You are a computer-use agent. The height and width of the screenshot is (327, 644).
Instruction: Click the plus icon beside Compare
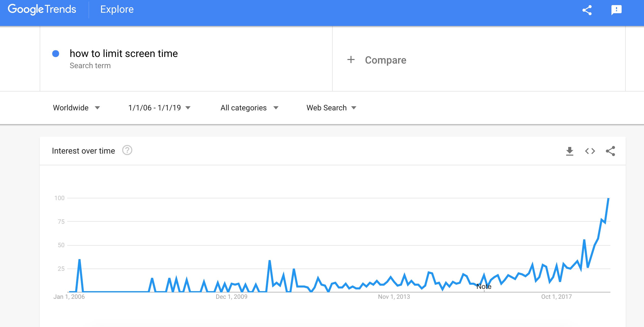351,60
